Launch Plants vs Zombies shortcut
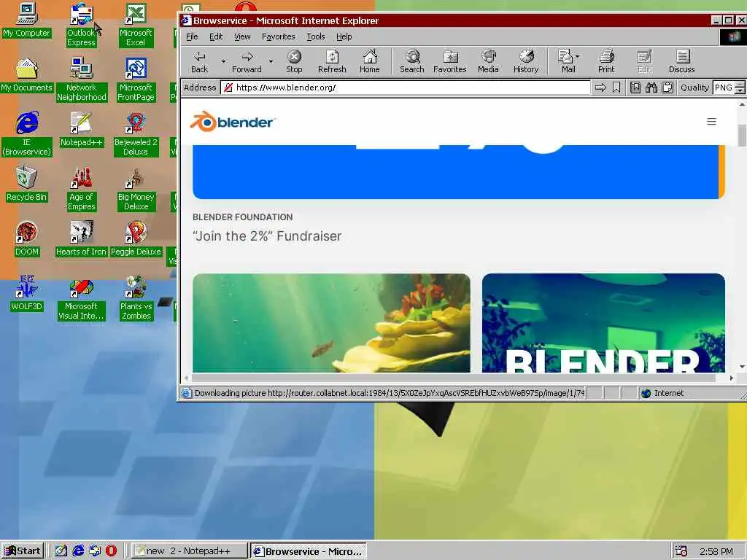This screenshot has width=747, height=560. pos(136,298)
